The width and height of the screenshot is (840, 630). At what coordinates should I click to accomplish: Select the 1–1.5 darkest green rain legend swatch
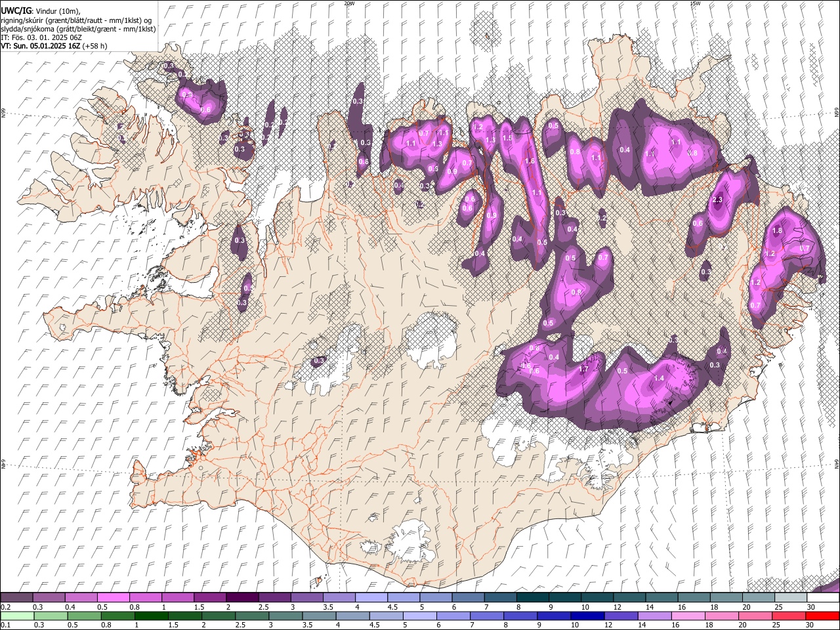[151, 616]
